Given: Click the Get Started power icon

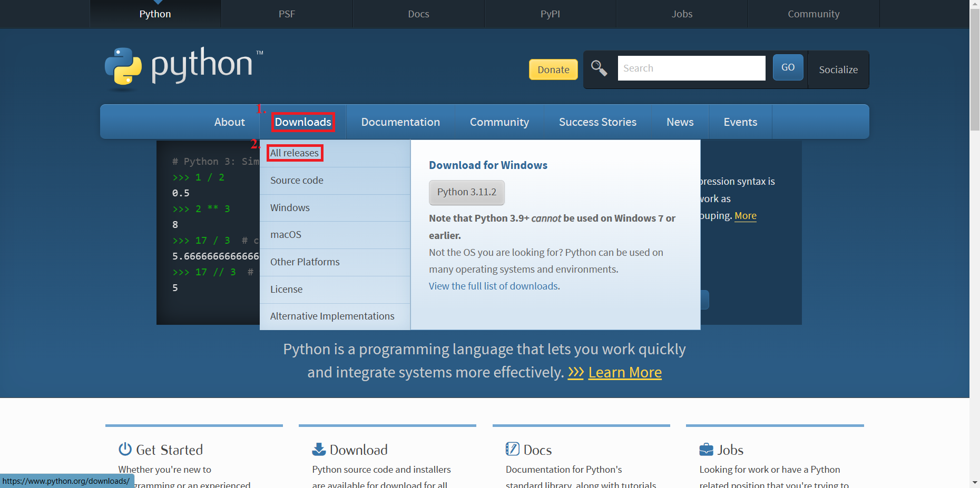Looking at the screenshot, I should [x=125, y=449].
